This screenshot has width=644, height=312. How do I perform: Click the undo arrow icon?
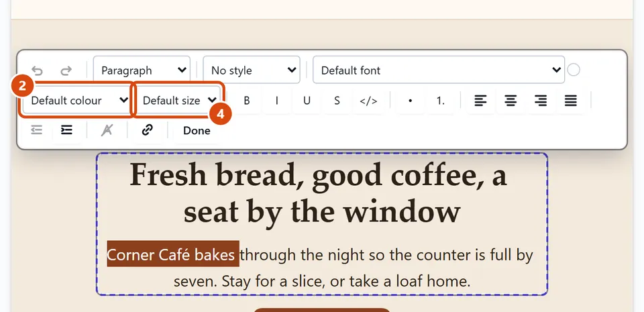[x=37, y=70]
